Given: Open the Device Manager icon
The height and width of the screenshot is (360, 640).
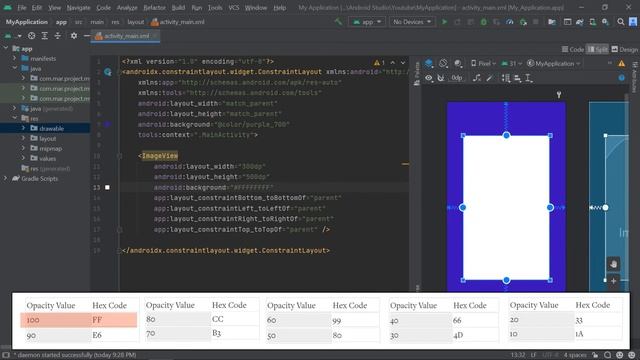Looking at the screenshot, I should point(593,22).
